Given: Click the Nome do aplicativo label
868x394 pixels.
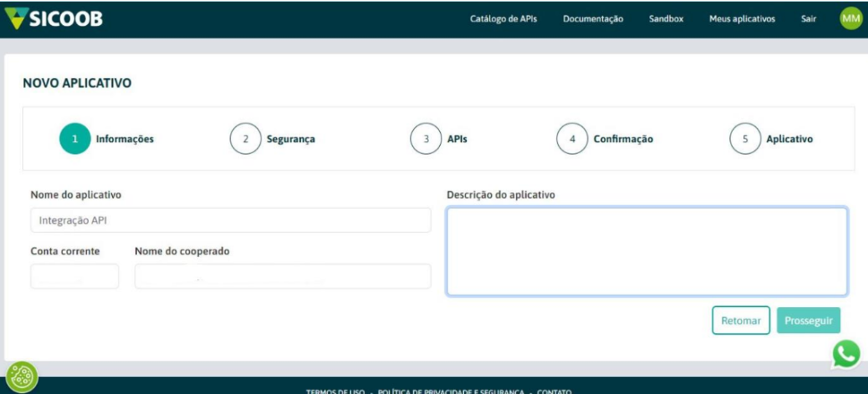Looking at the screenshot, I should 76,195.
